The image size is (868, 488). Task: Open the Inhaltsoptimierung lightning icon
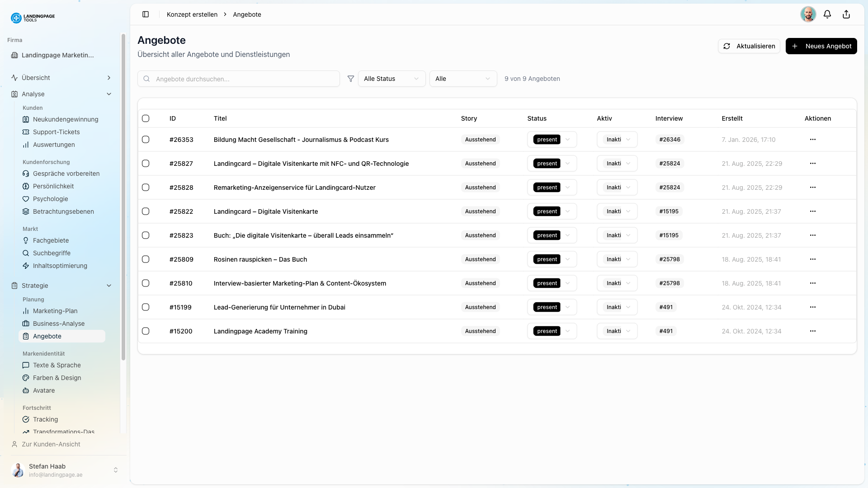pos(26,266)
